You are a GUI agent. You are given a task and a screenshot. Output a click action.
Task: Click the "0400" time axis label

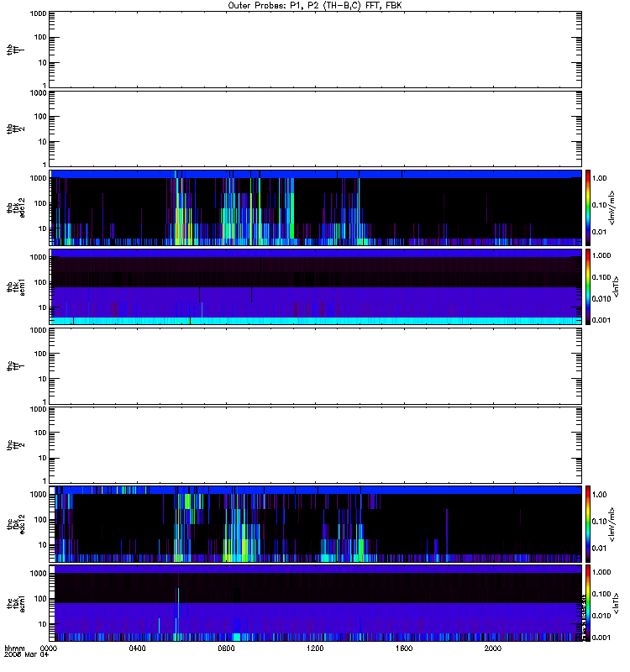pos(137,648)
